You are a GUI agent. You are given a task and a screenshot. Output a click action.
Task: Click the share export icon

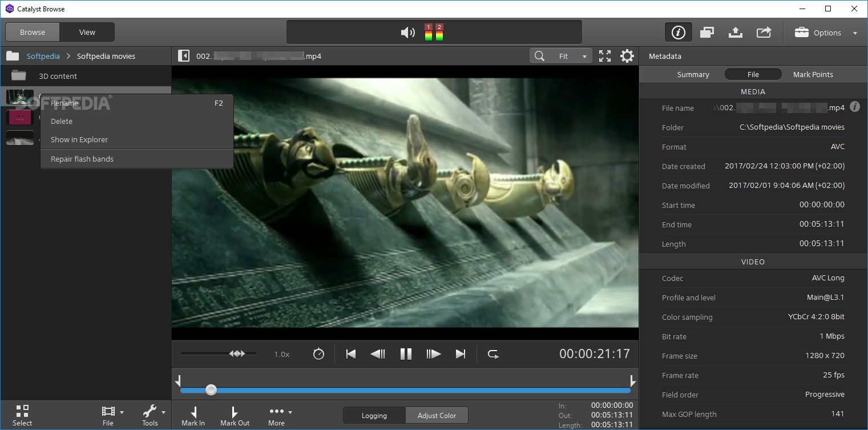764,33
